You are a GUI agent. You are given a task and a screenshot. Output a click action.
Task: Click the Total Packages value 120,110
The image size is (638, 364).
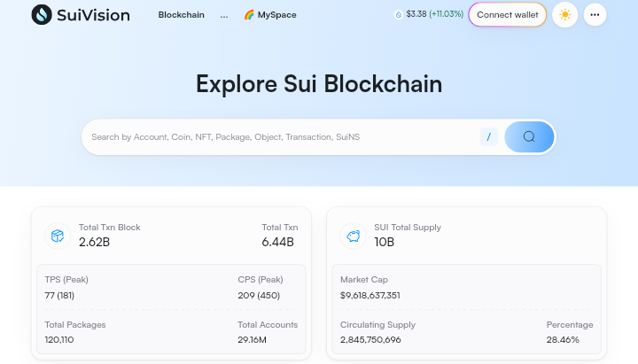click(59, 340)
